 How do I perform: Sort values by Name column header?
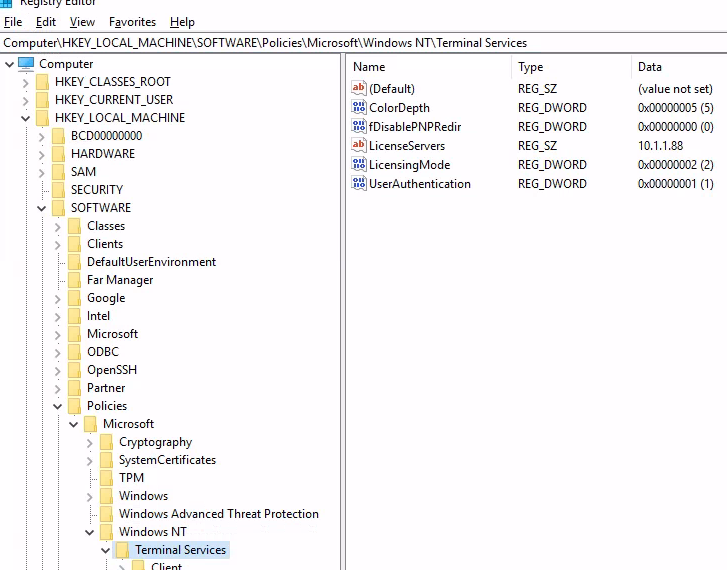coord(428,67)
